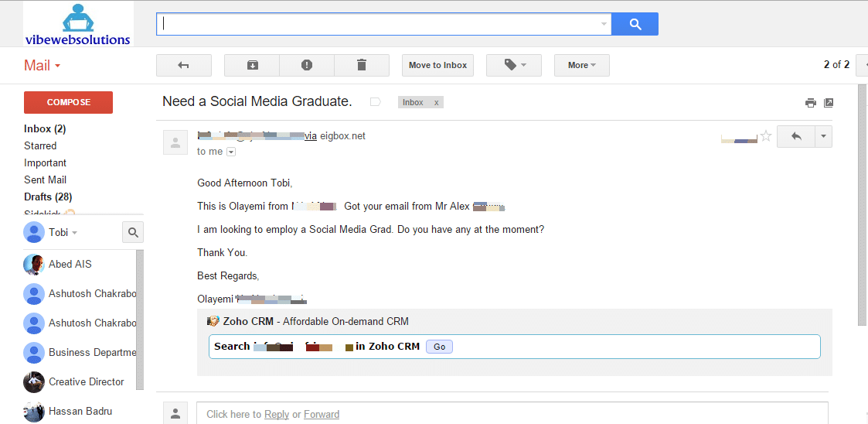Reply with the arrow button
This screenshot has height=424, width=868.
796,136
